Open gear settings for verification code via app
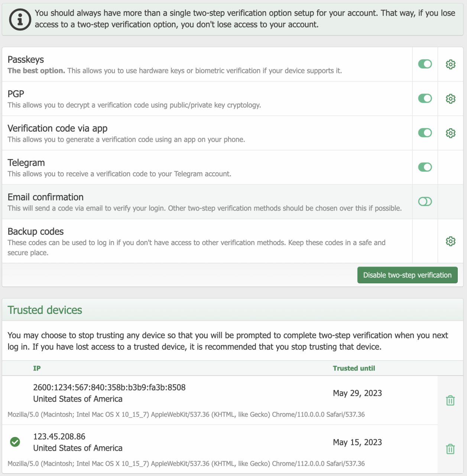Viewport: 467px width, 476px height. click(x=450, y=133)
